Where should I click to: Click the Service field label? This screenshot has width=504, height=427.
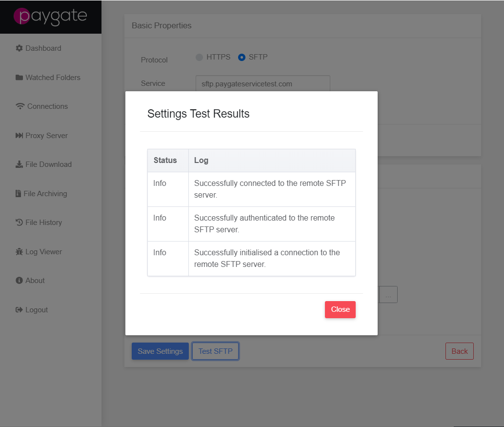click(153, 83)
